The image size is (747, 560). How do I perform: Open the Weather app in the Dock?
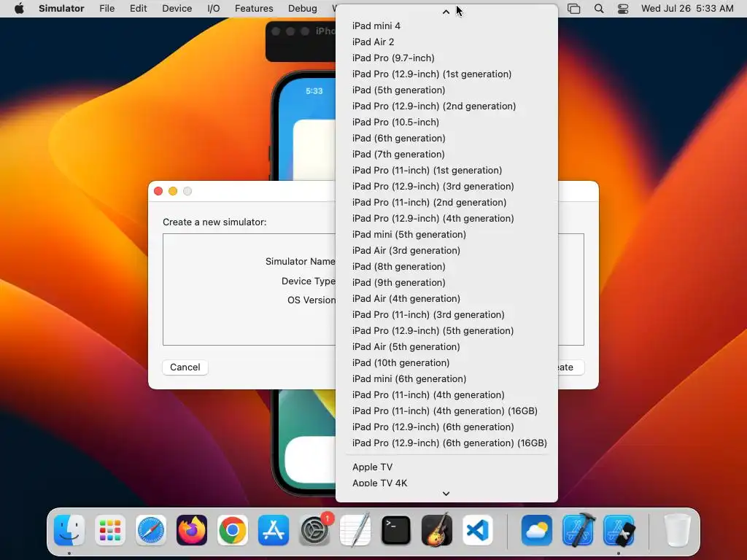point(537,530)
